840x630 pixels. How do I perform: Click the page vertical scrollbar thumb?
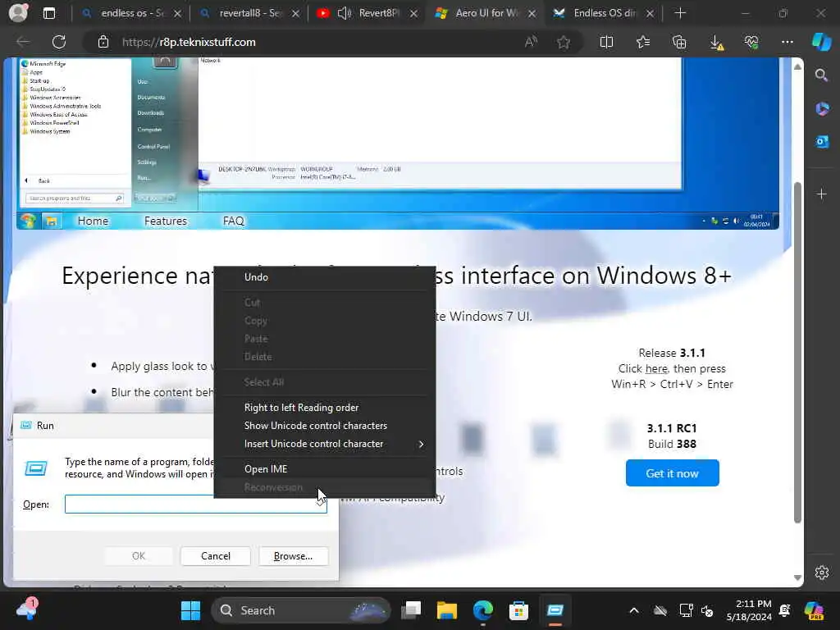[797, 353]
